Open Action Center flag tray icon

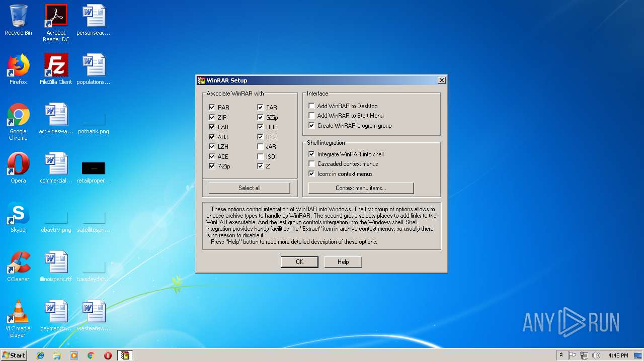pos(572,355)
